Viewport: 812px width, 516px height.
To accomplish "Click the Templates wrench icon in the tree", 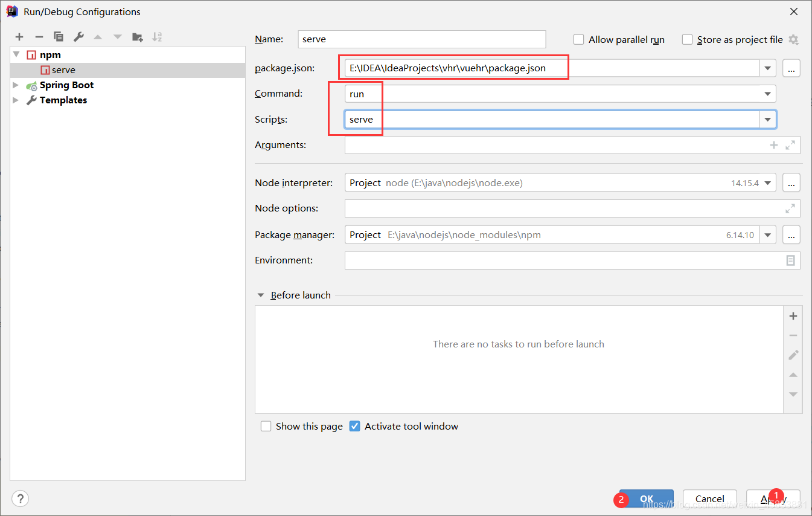I will point(31,100).
